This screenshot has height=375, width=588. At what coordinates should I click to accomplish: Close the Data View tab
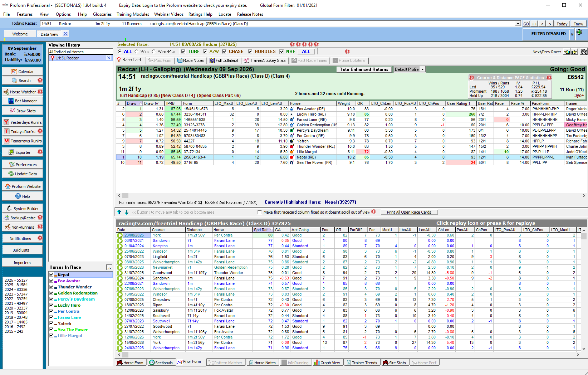click(x=65, y=34)
